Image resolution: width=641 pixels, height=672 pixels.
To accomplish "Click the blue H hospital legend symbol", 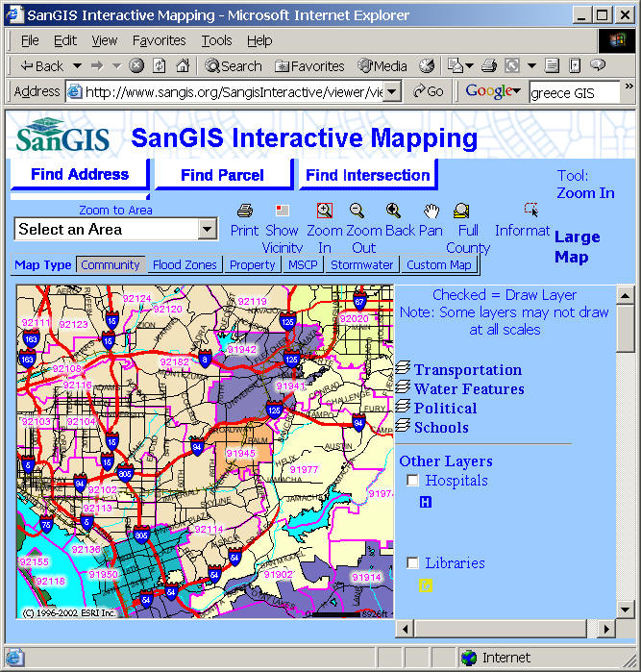I will pyautogui.click(x=425, y=502).
